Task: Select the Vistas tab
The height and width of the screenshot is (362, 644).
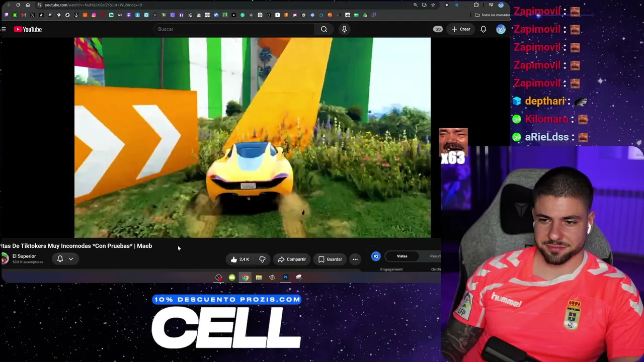Action: [402, 256]
